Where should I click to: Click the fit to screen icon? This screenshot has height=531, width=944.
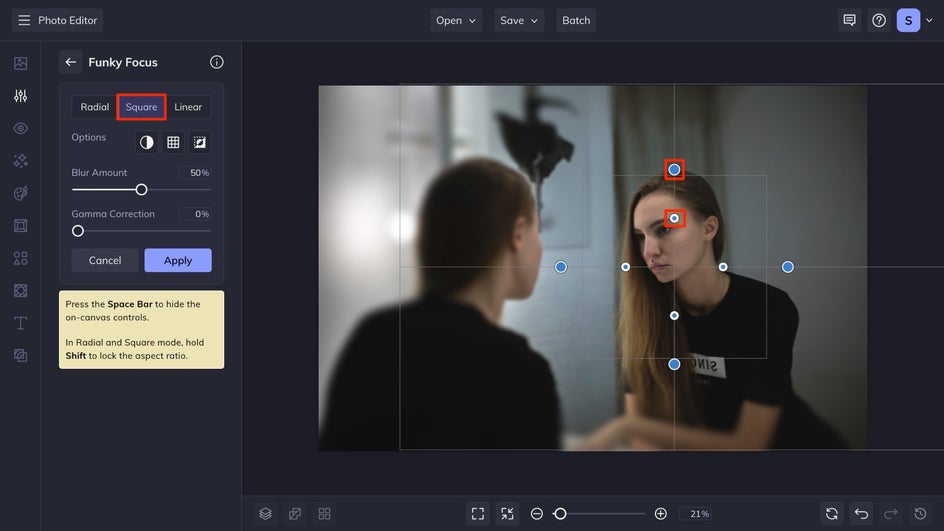[478, 514]
